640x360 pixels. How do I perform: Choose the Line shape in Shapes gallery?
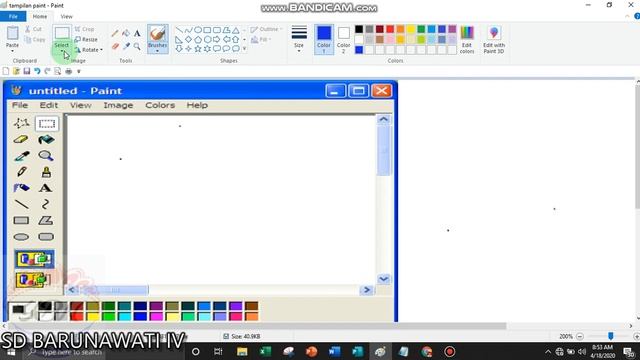[179, 30]
